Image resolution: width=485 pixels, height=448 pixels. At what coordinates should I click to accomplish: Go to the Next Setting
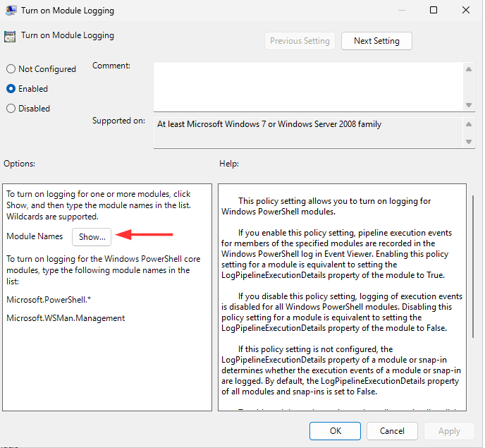click(376, 41)
